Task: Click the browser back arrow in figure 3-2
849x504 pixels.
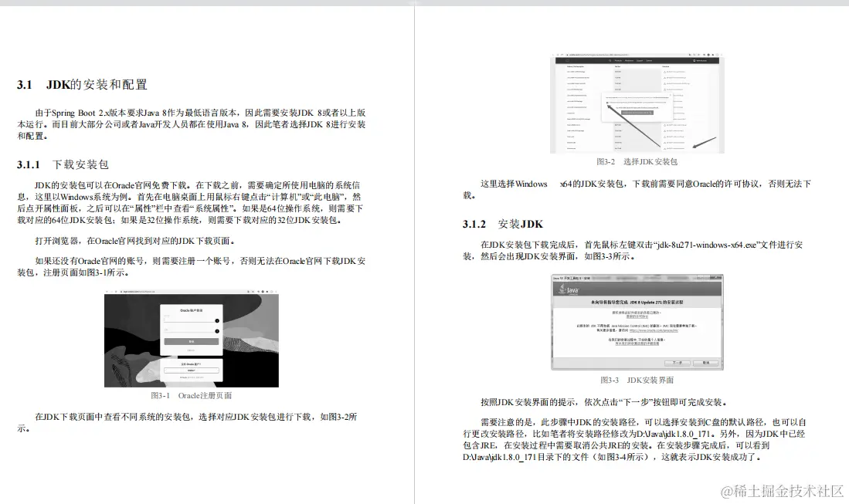Action: [552, 54]
